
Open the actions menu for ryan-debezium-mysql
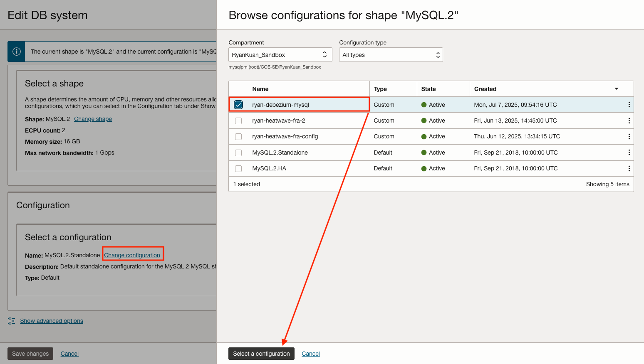click(629, 104)
